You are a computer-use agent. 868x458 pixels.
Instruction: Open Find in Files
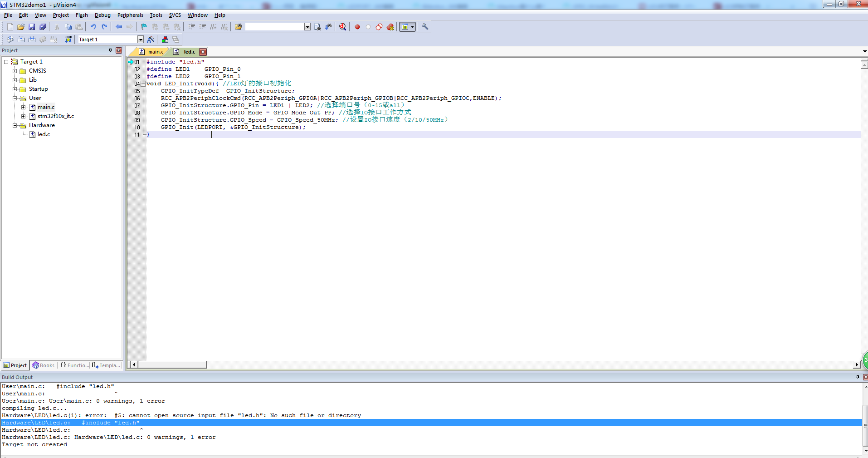[238, 27]
